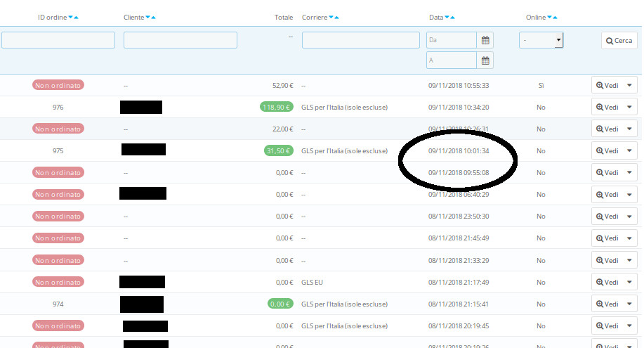644x348 pixels.
Task: Click Vedi for order 975
Action: [x=607, y=150]
